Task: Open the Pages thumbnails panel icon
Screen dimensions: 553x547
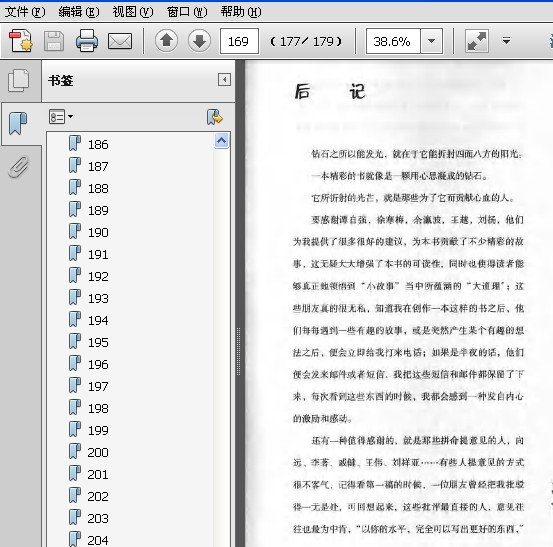Action: [18, 81]
